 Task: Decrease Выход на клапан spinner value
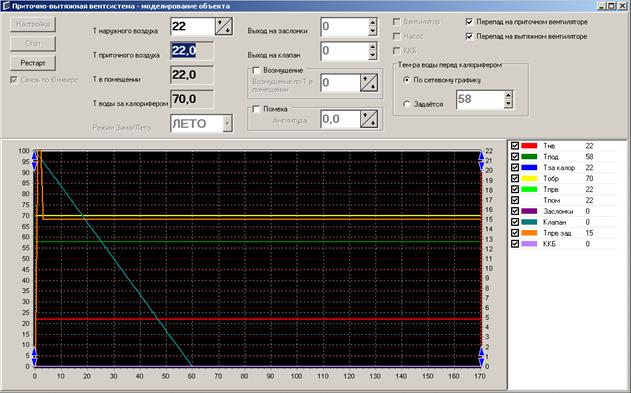click(372, 55)
